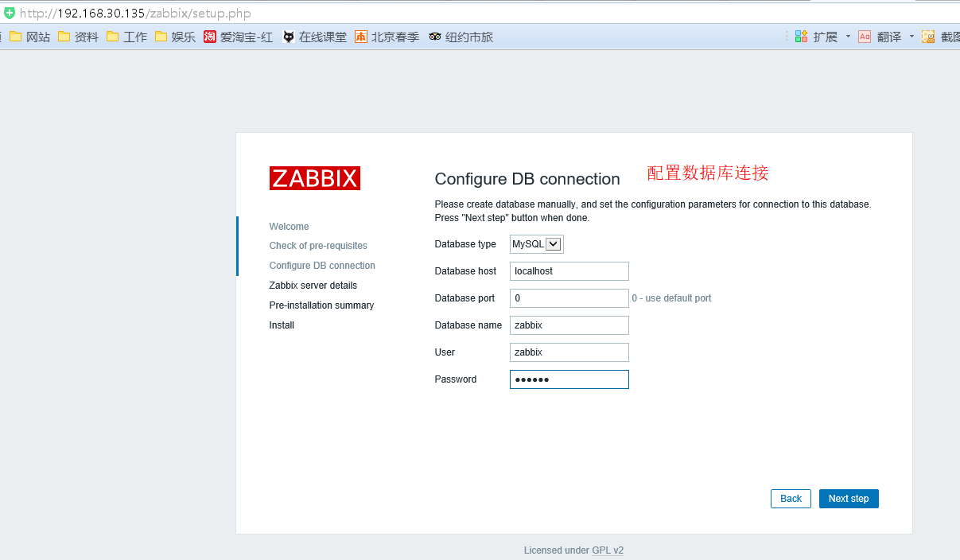Focus the Database port field
Image resolution: width=960 pixels, height=560 pixels.
(x=569, y=298)
